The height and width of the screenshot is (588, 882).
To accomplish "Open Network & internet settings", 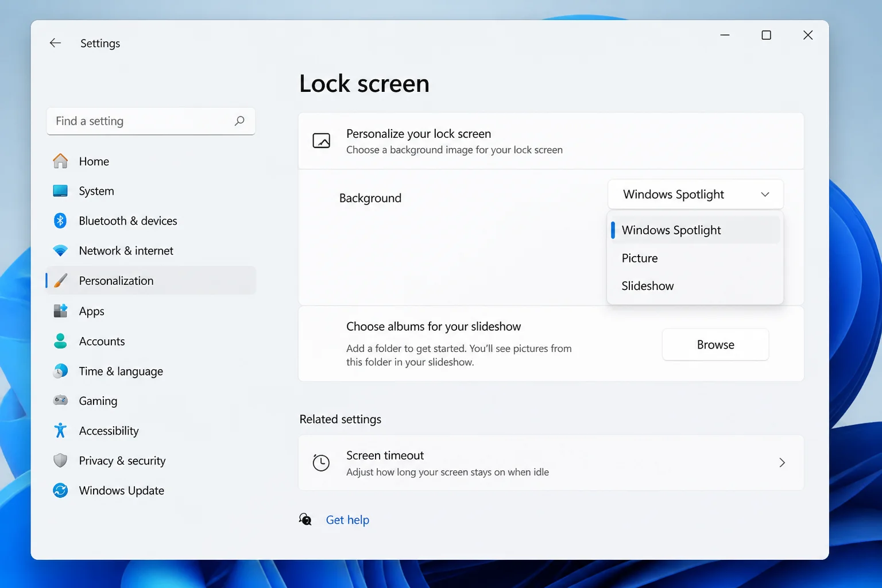I will (151, 251).
